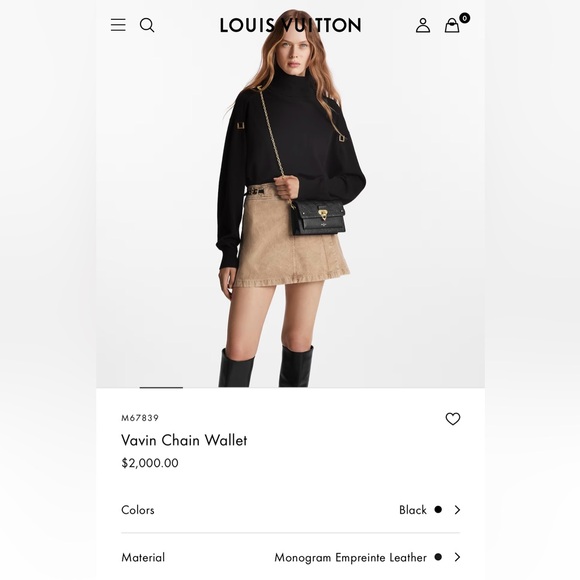Click the product code M67839
Image resolution: width=580 pixels, height=580 pixels.
(140, 418)
